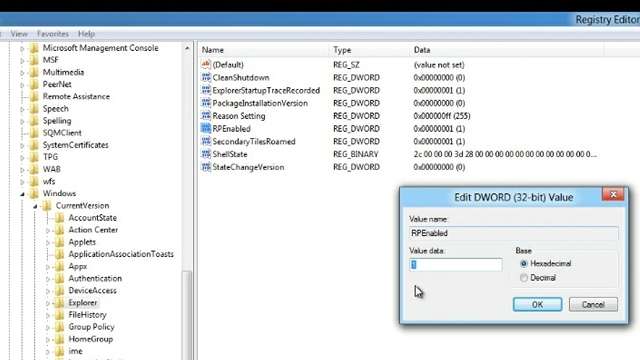Click the Spelling folder icon

pyautogui.click(x=34, y=121)
